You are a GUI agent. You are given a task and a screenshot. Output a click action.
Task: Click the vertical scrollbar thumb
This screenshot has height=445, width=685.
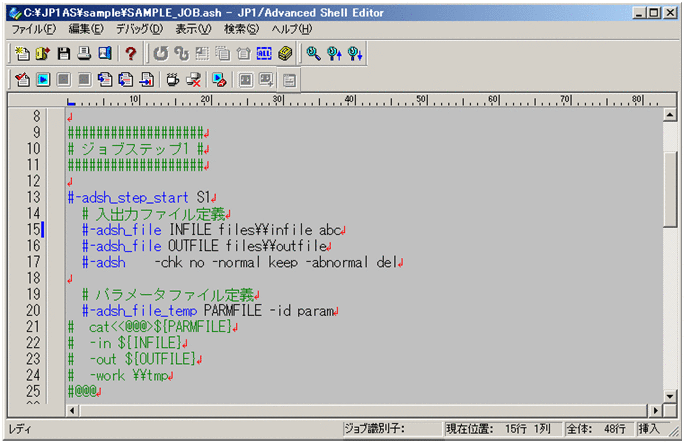670,189
